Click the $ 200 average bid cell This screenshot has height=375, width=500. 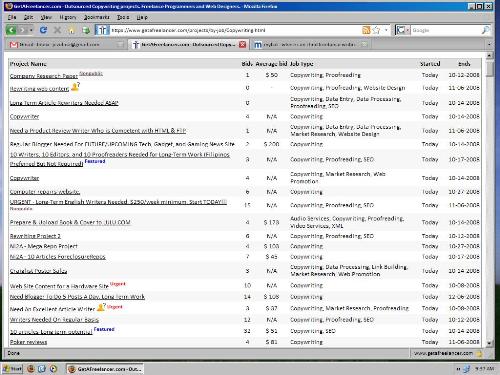(x=271, y=144)
